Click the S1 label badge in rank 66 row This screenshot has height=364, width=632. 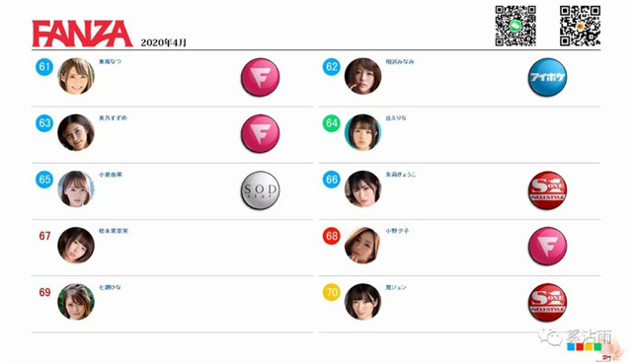pos(547,190)
